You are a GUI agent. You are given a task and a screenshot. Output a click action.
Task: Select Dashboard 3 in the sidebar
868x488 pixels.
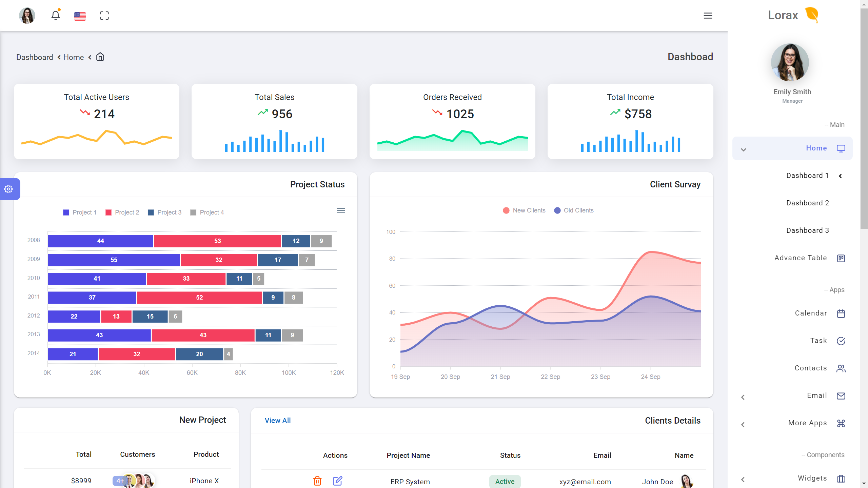[808, 230]
